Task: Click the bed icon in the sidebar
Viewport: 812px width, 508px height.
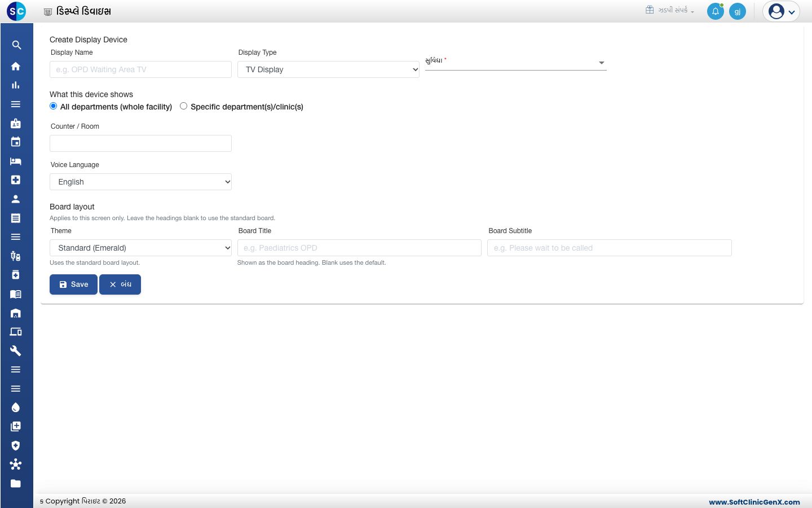Action: [16, 161]
